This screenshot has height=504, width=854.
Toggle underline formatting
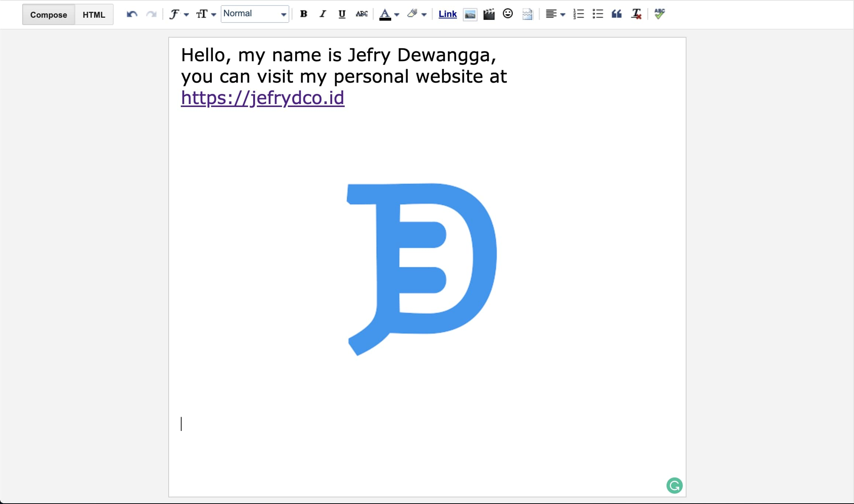[342, 14]
